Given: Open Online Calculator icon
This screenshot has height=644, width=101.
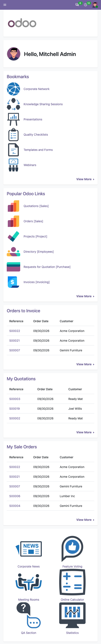Looking at the screenshot, I should coord(72,582).
